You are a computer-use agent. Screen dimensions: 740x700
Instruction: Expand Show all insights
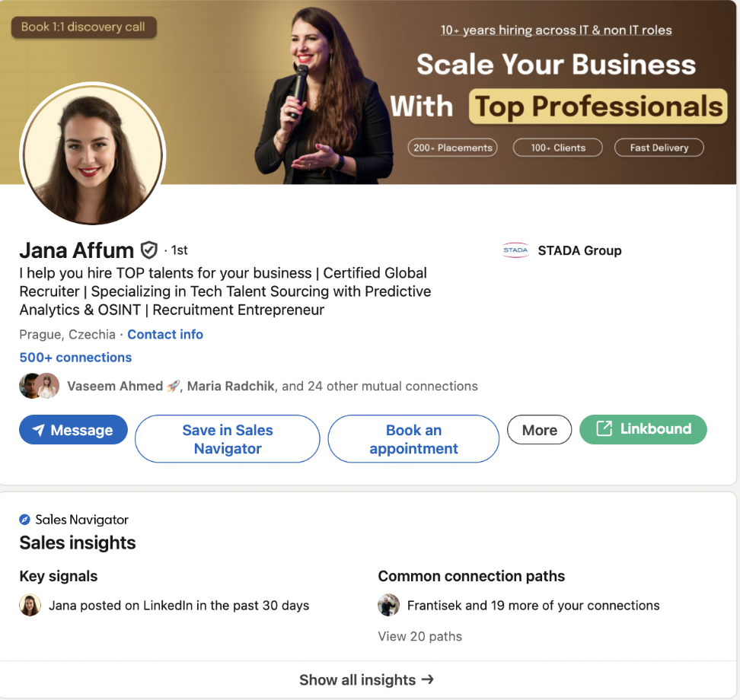[367, 679]
